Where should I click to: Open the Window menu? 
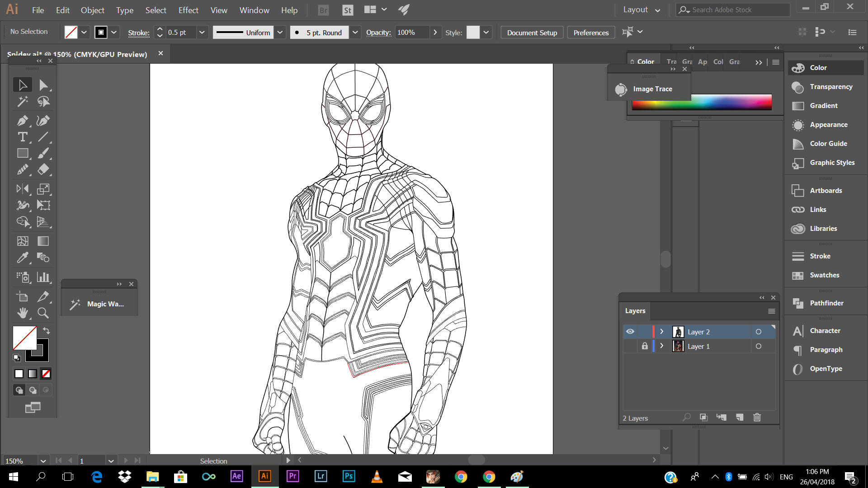pyautogui.click(x=254, y=10)
